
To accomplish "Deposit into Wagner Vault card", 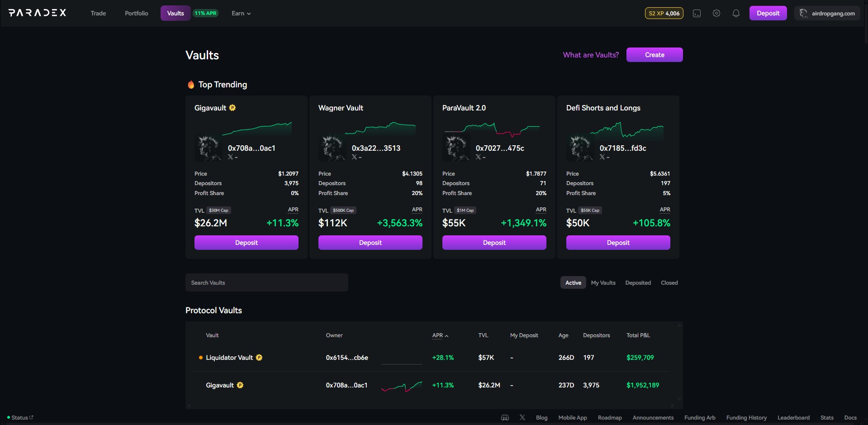I will (x=370, y=243).
